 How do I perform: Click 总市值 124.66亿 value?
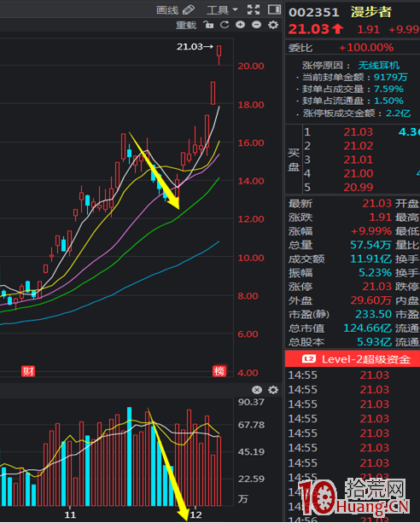(x=368, y=328)
